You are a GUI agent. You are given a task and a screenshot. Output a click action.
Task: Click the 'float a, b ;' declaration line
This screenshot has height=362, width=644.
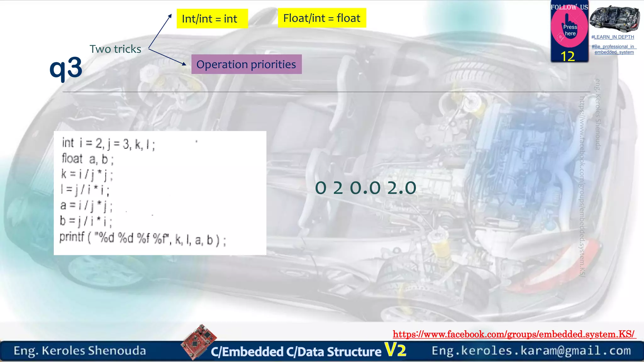tap(88, 159)
